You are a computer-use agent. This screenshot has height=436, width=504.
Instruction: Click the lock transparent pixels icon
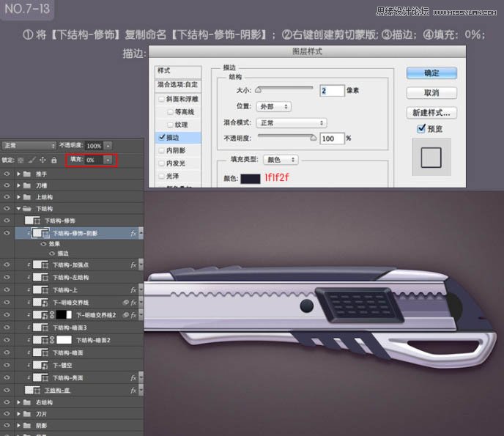(21, 160)
